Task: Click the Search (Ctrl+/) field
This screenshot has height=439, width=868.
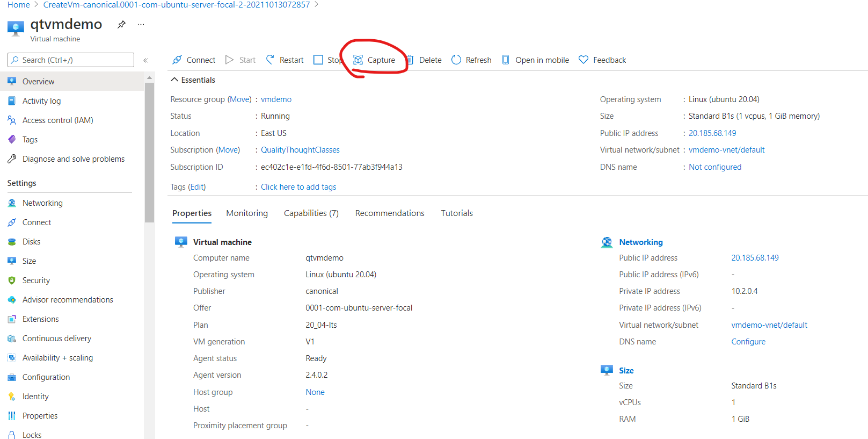Action: [x=71, y=60]
